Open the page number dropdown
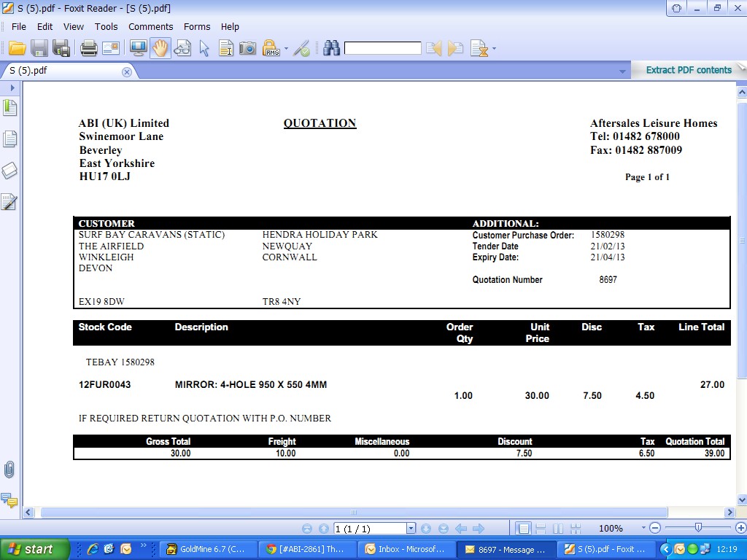This screenshot has width=747, height=560. pos(411,529)
